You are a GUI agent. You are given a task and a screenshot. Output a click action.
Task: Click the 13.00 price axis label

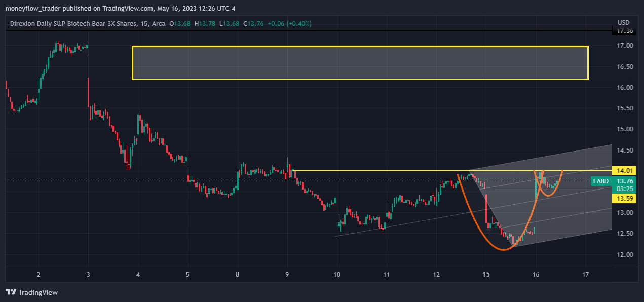[626, 212]
